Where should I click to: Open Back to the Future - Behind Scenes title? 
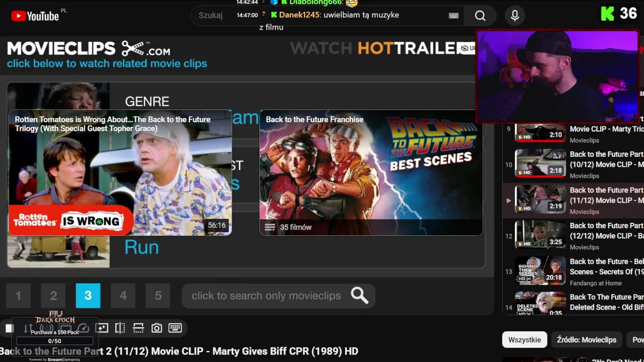(x=607, y=266)
